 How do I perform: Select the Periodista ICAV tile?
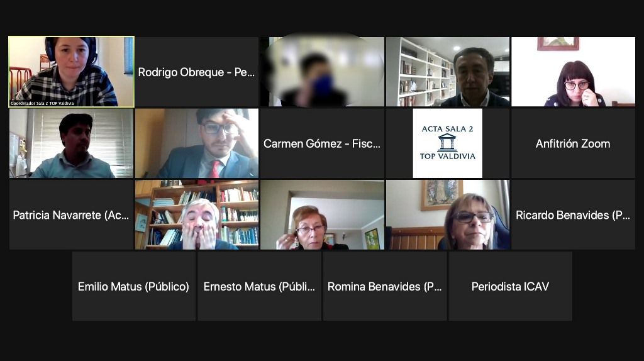click(510, 286)
